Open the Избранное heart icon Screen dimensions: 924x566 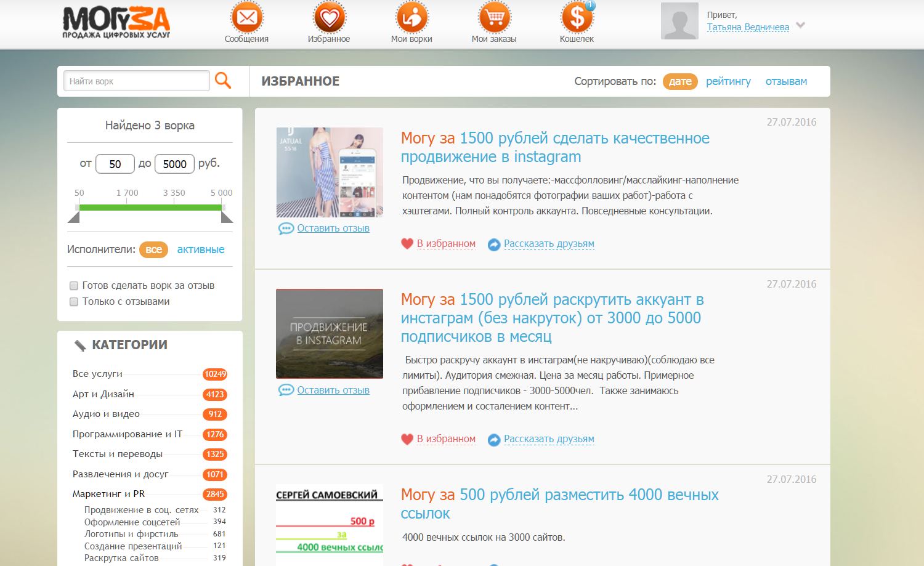329,17
